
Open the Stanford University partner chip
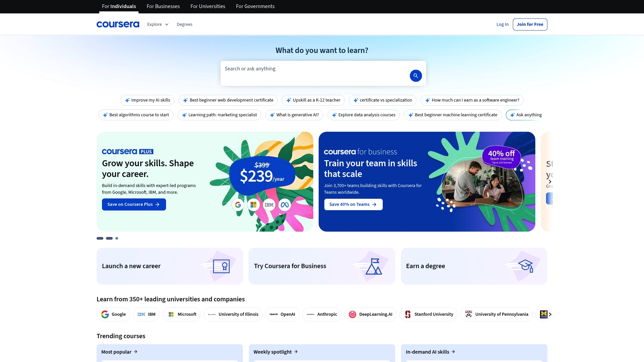pyautogui.click(x=428, y=314)
